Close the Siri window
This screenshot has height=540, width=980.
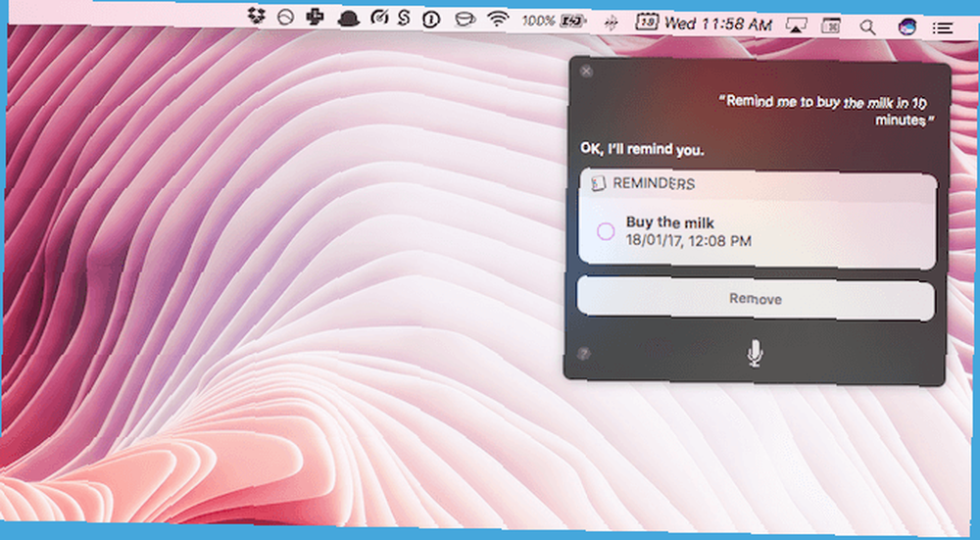click(x=586, y=72)
